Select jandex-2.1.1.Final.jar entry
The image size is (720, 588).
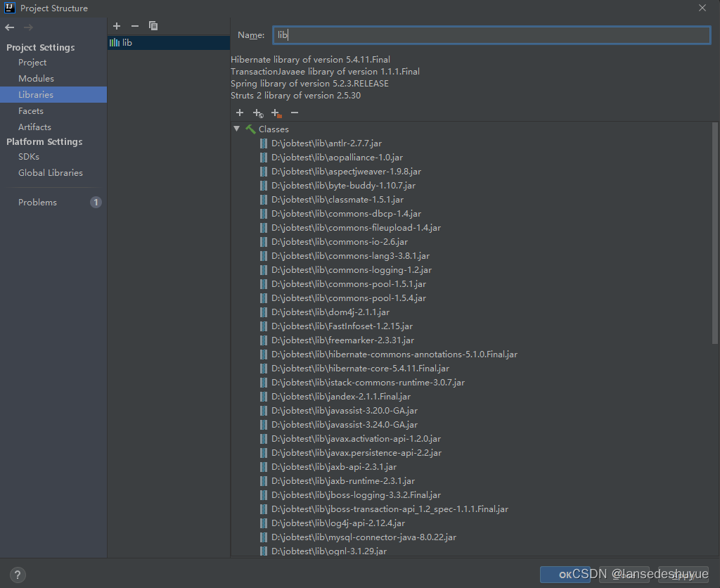[341, 397]
